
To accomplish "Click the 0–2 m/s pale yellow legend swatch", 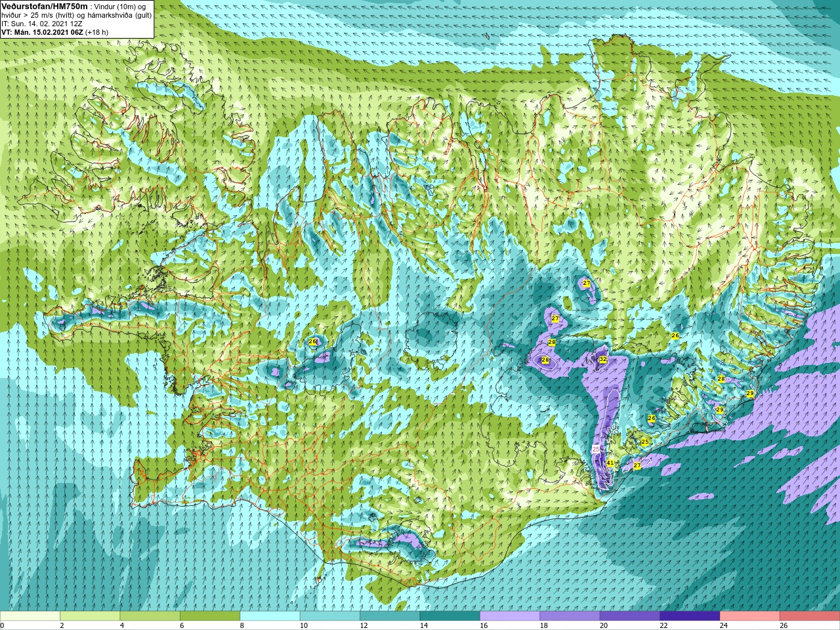I will coord(30,617).
